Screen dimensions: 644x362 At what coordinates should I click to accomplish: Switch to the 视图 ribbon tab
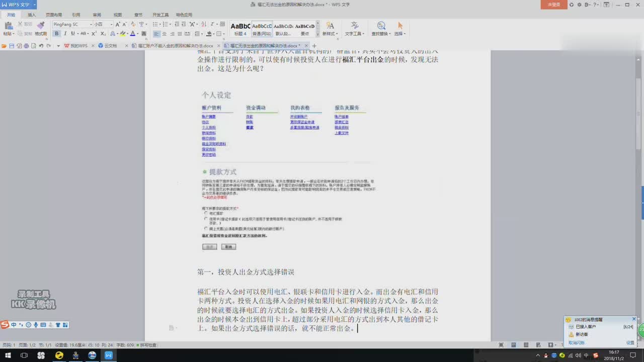coord(118,15)
